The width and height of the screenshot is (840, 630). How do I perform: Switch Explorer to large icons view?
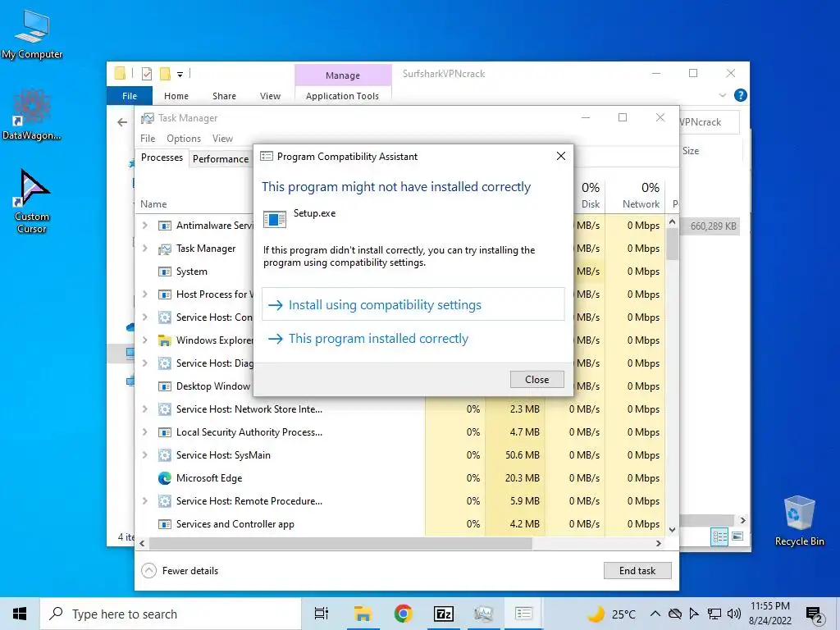coord(737,536)
